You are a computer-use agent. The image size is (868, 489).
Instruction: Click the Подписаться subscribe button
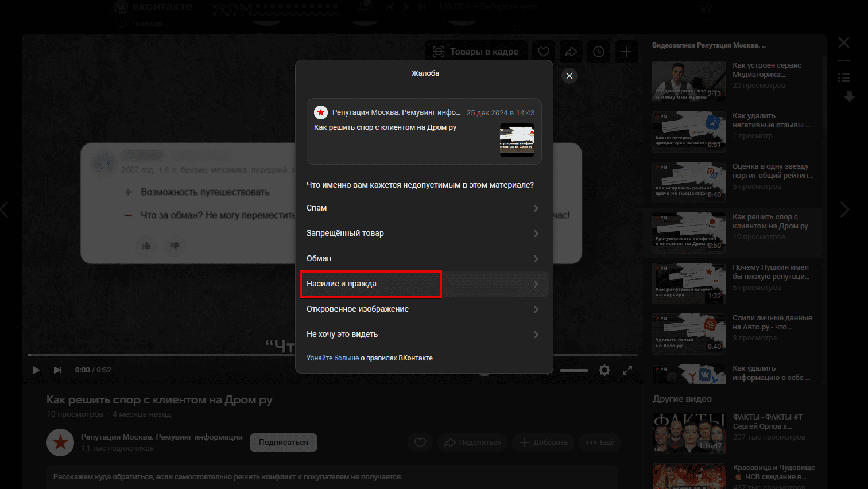pos(284,443)
